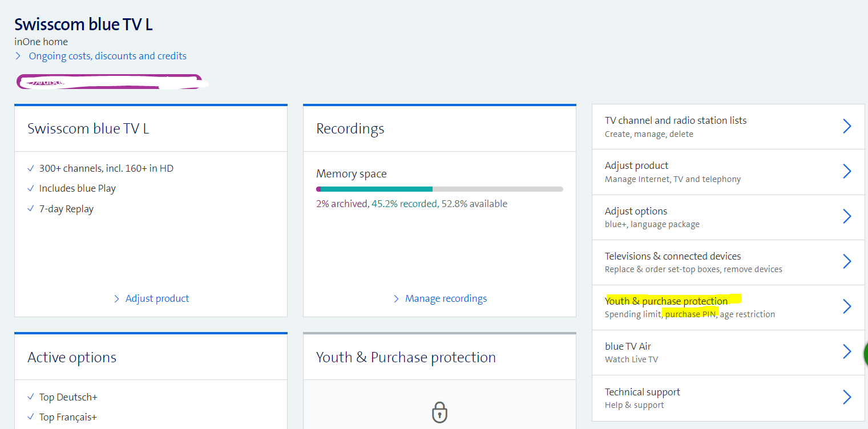Click Manage recordings link
Screen dimensions: 868x429
tap(446, 298)
